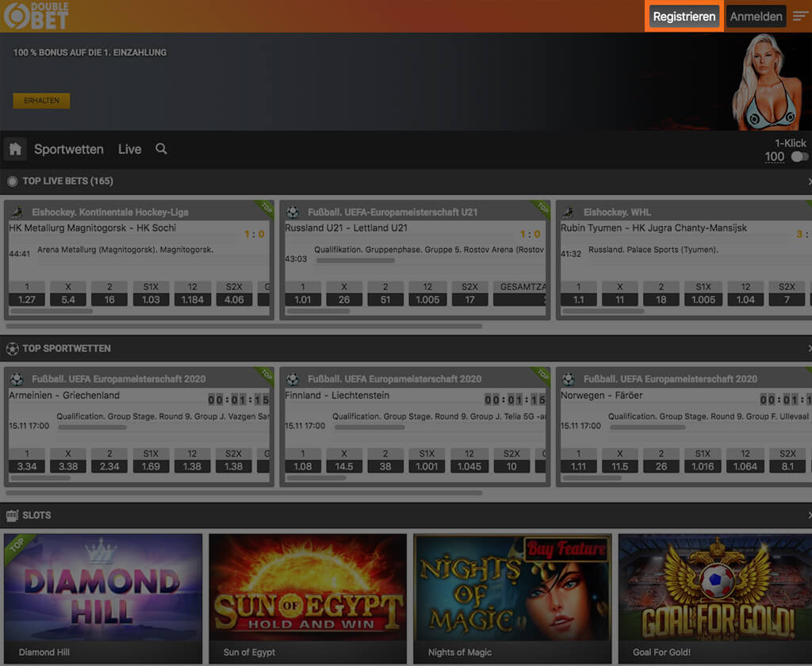812x666 pixels.
Task: Click the Double Bet logo
Action: 36,16
